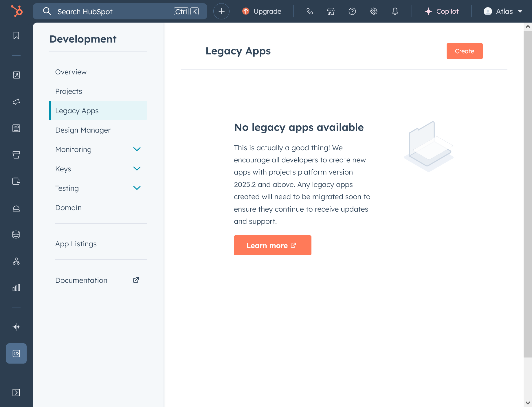This screenshot has width=532, height=407.
Task: Open the Notifications bell icon
Action: [x=395, y=11]
